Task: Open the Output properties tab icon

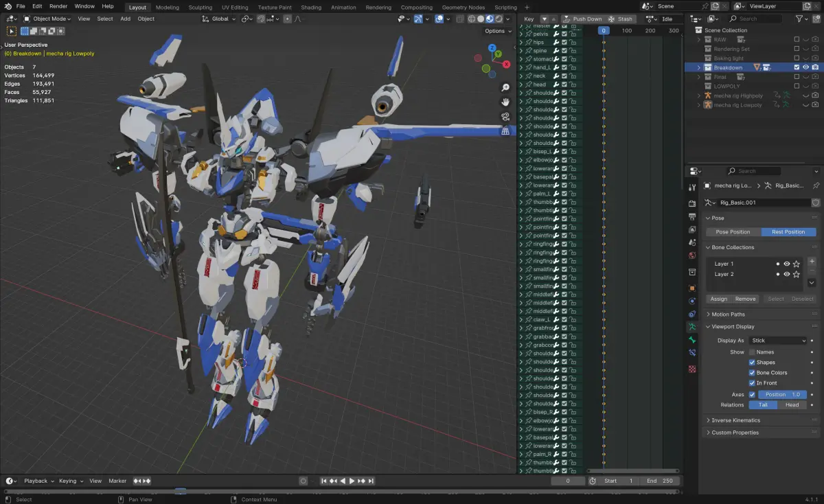Action: [x=692, y=216]
